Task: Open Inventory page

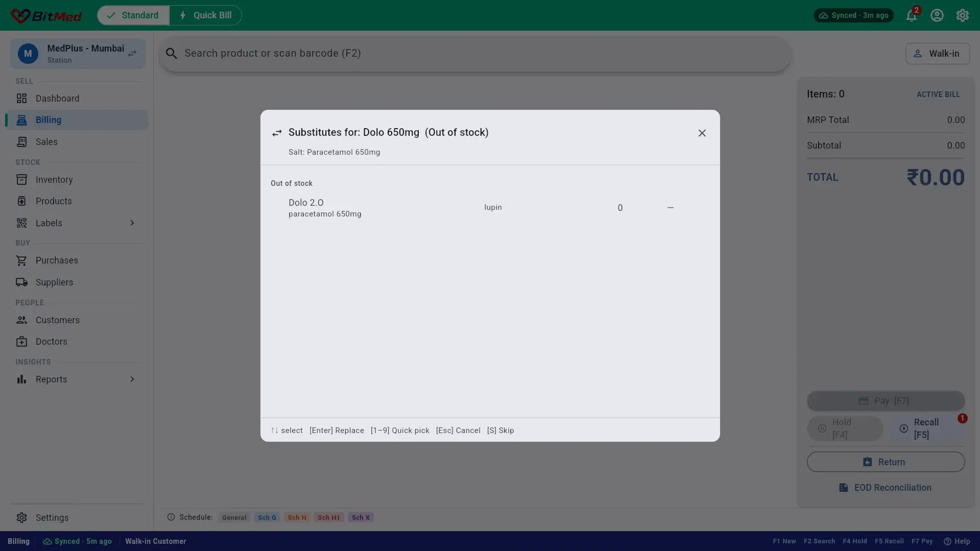Action: click(77, 180)
